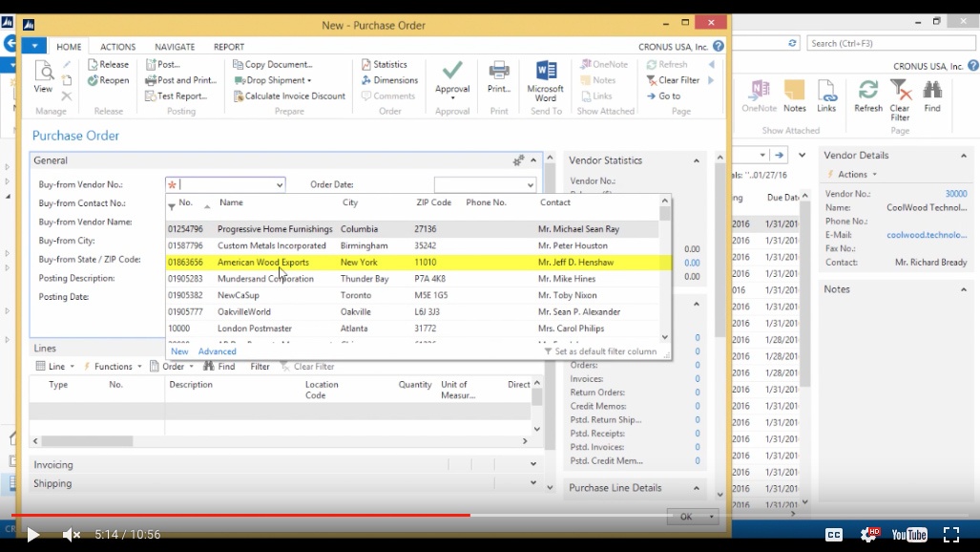Collapse the Vendor Statistics panel
The width and height of the screenshot is (980, 552).
(x=697, y=160)
